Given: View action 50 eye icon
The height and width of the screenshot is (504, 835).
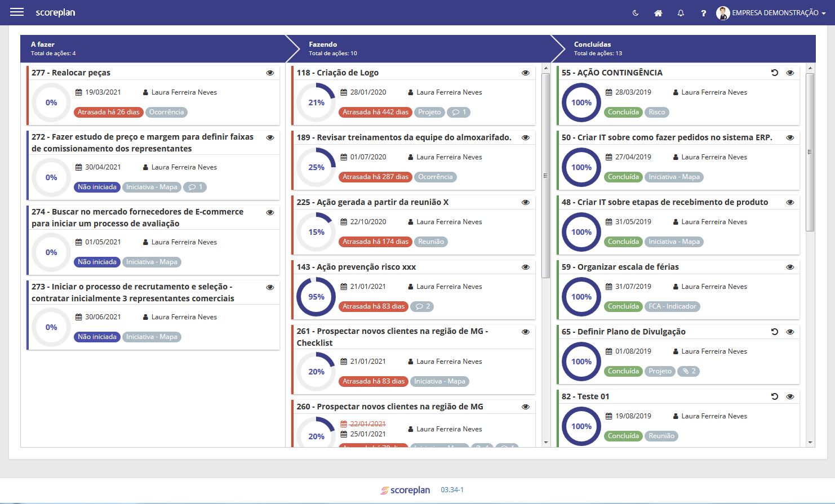Looking at the screenshot, I should click(790, 137).
